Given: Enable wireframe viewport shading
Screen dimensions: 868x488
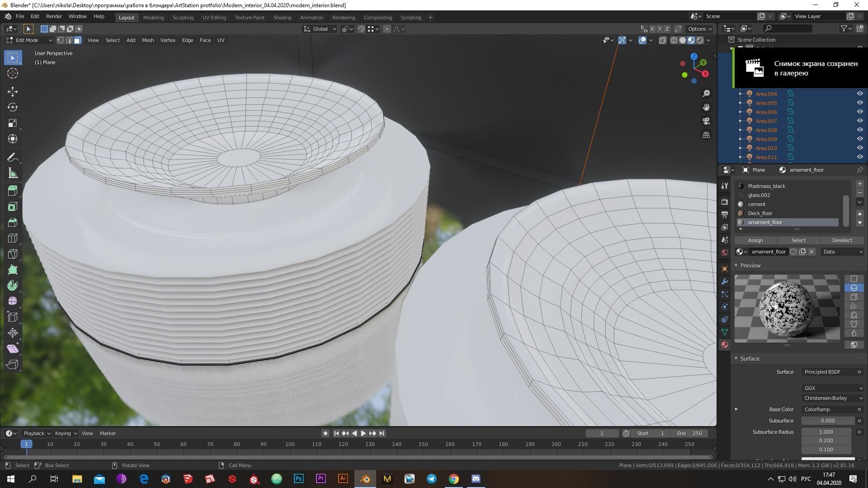Looking at the screenshot, I should point(674,40).
